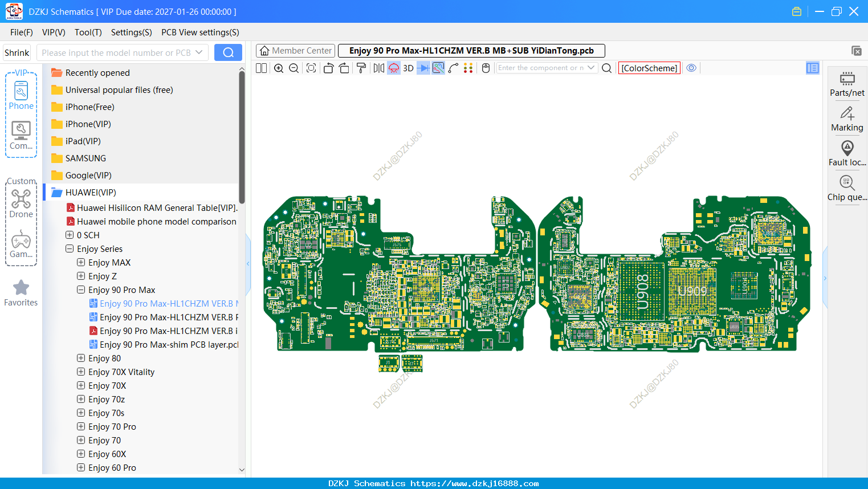Click the title bar toolbox icon

click(x=797, y=11)
